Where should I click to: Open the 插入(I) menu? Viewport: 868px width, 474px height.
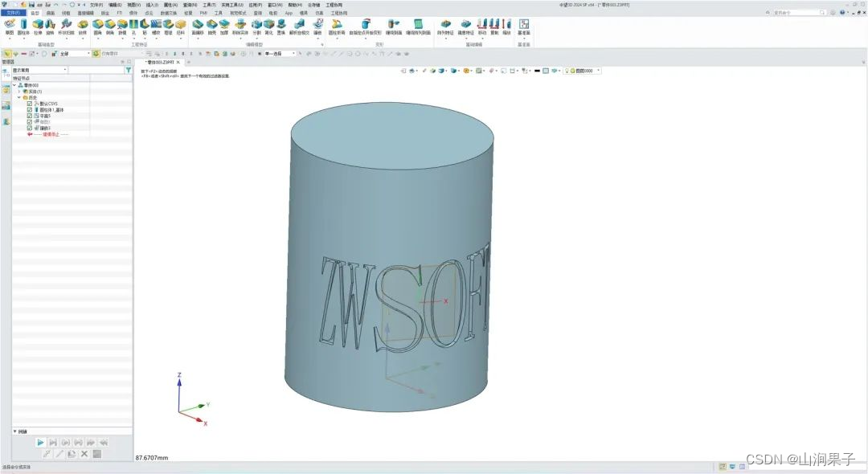pos(152,5)
